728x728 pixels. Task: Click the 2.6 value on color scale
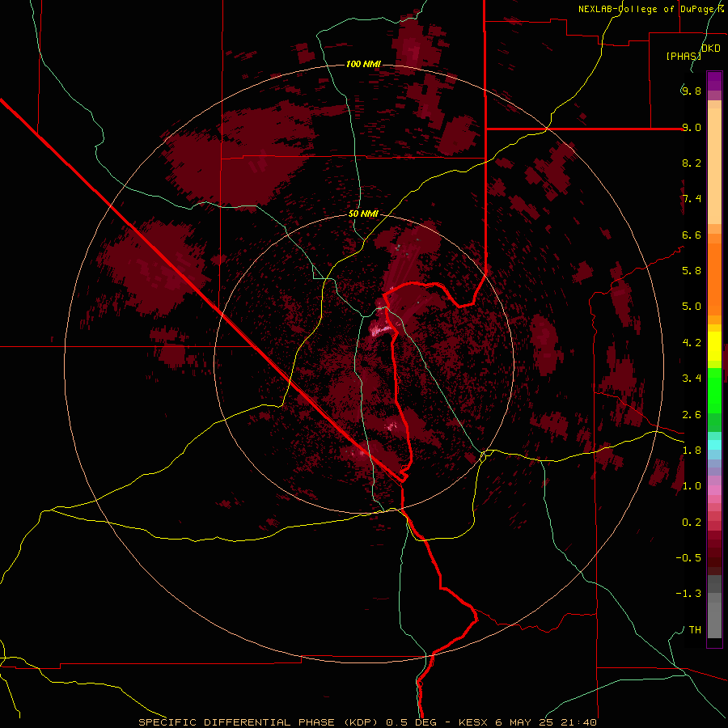(692, 415)
